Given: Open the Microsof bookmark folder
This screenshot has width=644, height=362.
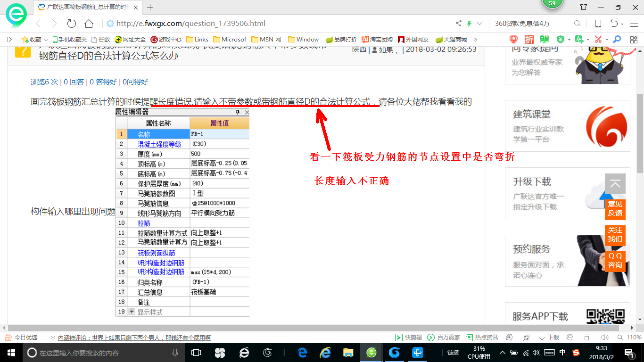Looking at the screenshot, I should coord(230,40).
